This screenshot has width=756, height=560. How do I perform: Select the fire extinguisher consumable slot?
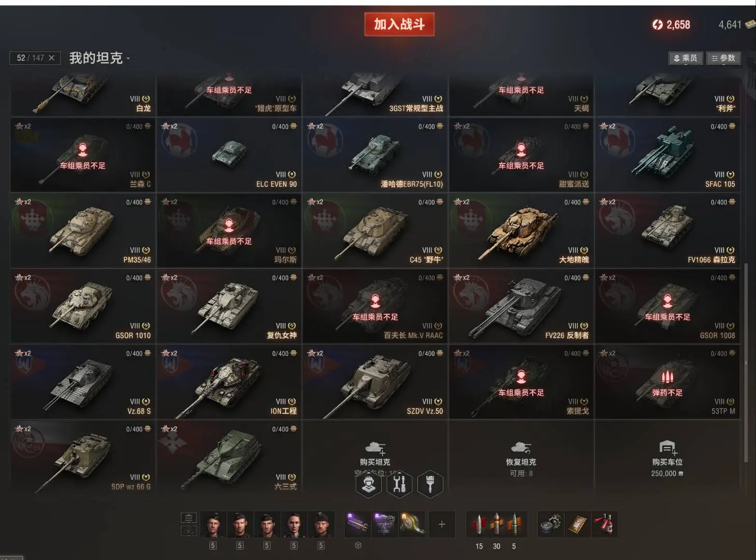[x=605, y=524]
